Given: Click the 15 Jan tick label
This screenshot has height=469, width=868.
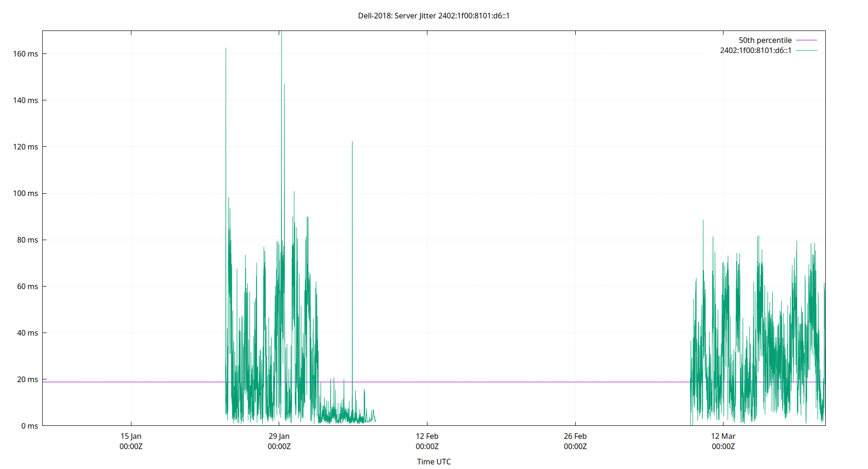Looking at the screenshot, I should 130,436.
